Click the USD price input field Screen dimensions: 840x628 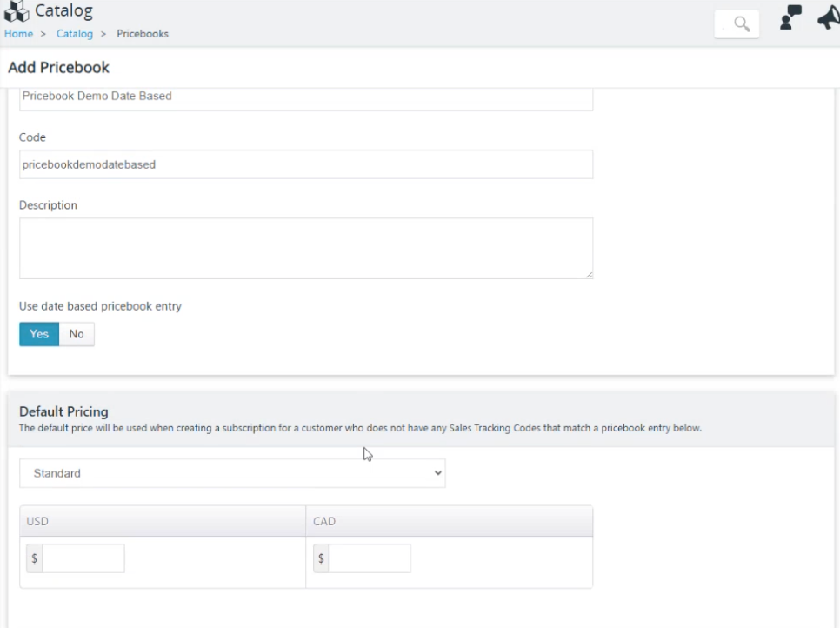[x=83, y=558]
